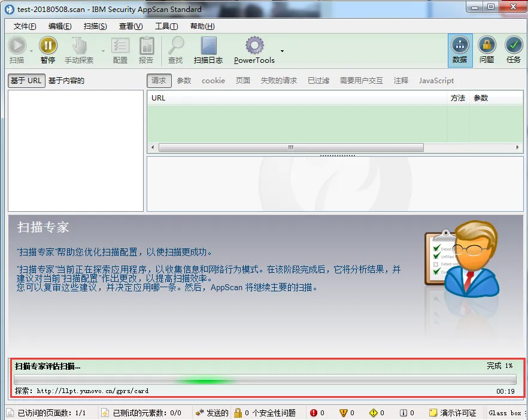The width and height of the screenshot is (528, 420).
Task: Click the yellow low severity issue icon
Action: [373, 413]
